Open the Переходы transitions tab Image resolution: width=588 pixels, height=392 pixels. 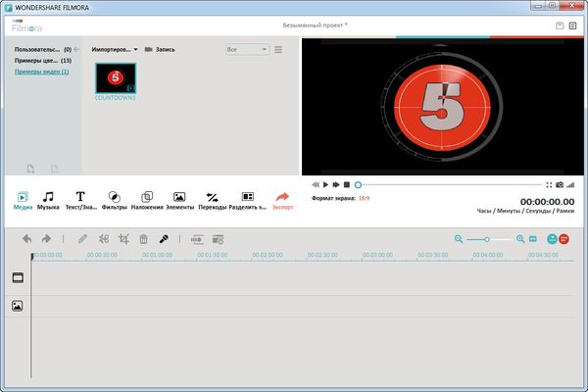(x=213, y=200)
